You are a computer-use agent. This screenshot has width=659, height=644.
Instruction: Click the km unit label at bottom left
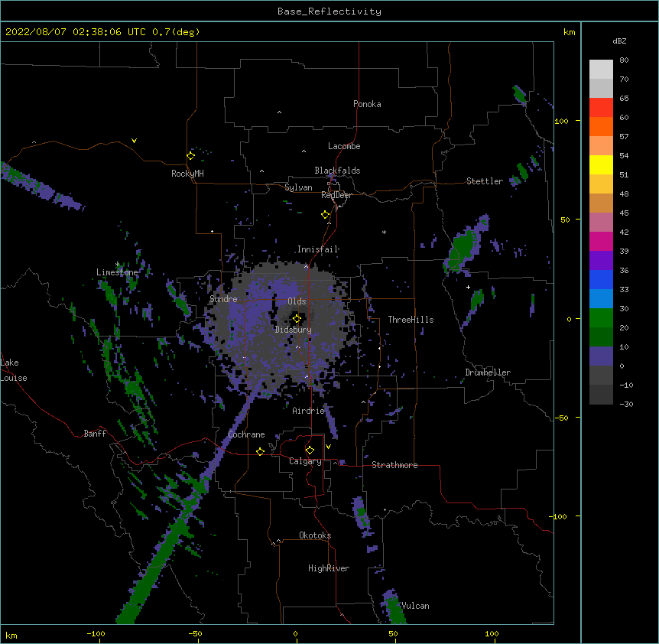pyautogui.click(x=11, y=635)
